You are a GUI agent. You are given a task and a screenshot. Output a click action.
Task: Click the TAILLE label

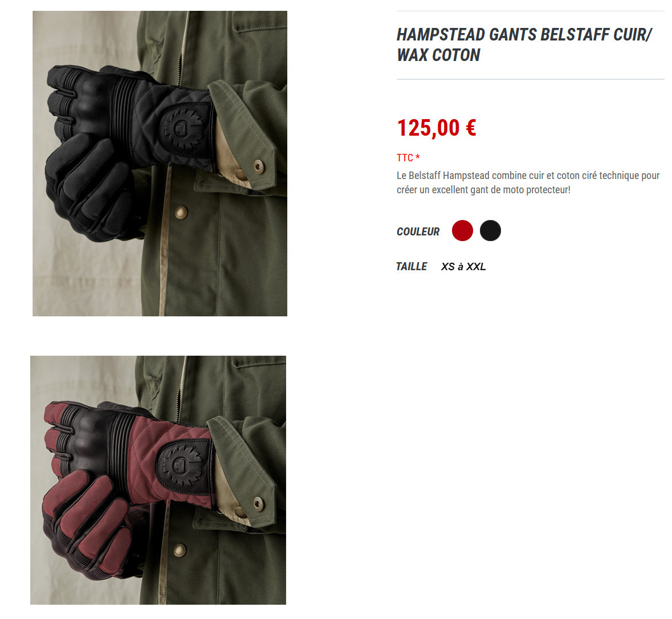click(412, 267)
